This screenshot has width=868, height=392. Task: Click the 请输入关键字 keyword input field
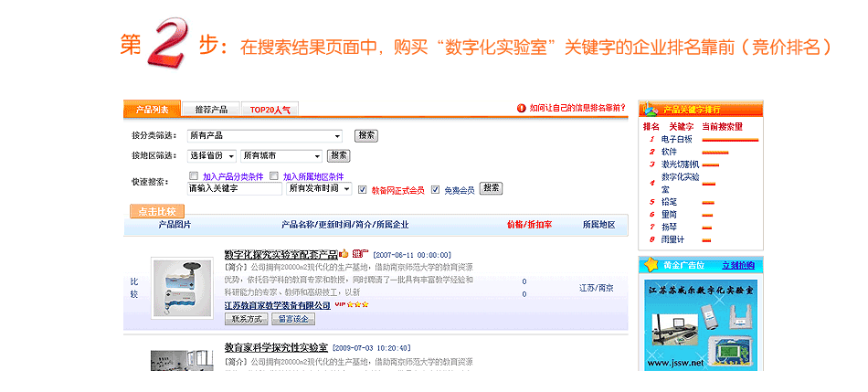point(234,188)
